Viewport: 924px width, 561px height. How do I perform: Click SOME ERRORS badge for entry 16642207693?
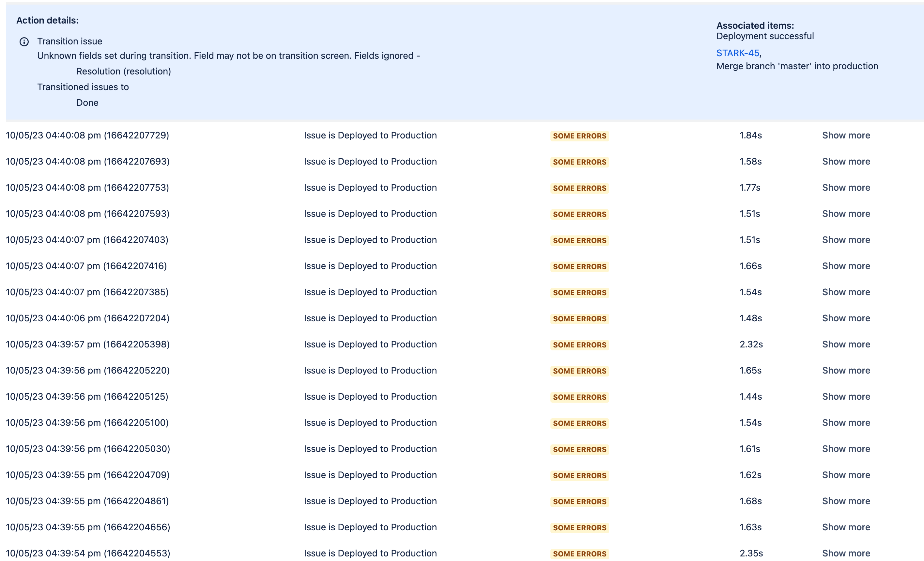(x=579, y=162)
